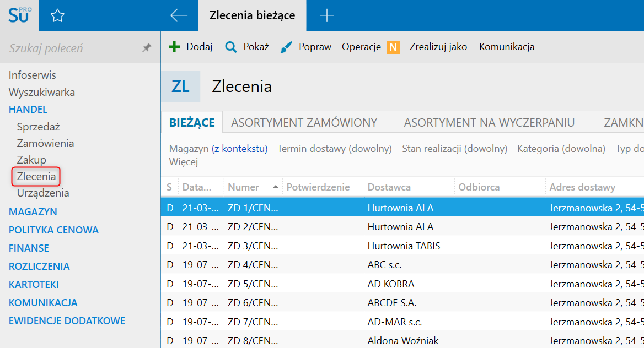
Task: Open Infoserwis in sidebar
Action: [x=33, y=75]
